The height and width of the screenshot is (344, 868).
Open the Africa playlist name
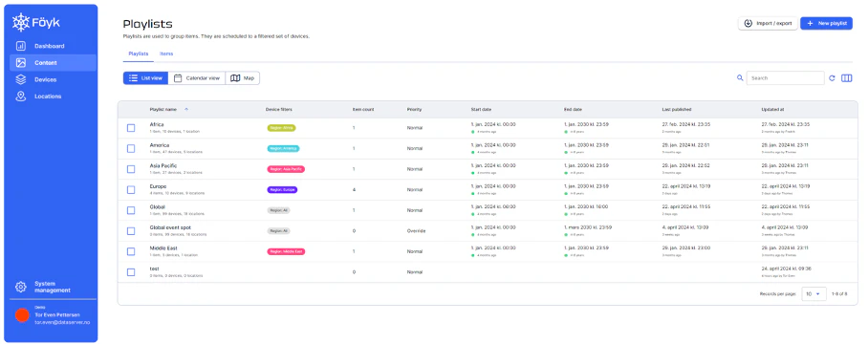(157, 124)
